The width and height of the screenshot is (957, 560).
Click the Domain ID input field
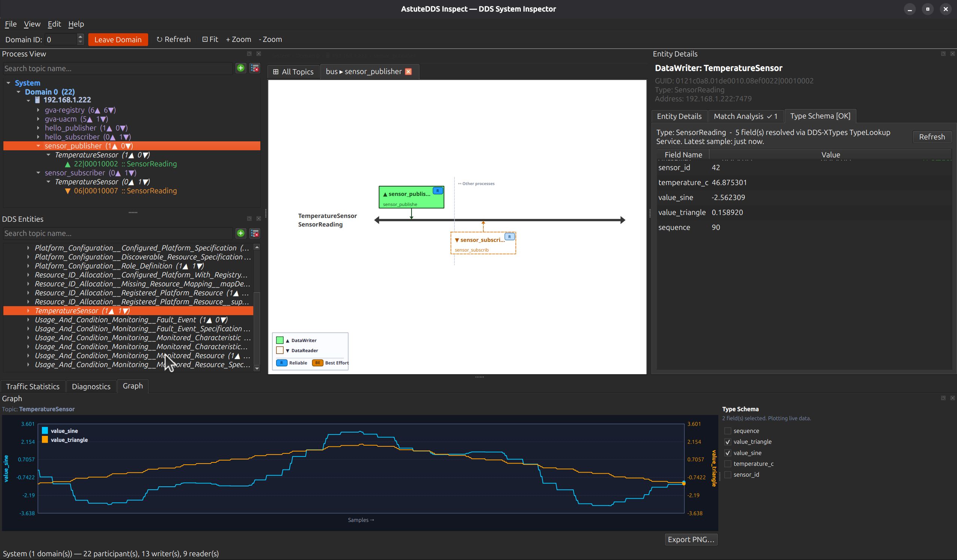pos(61,40)
